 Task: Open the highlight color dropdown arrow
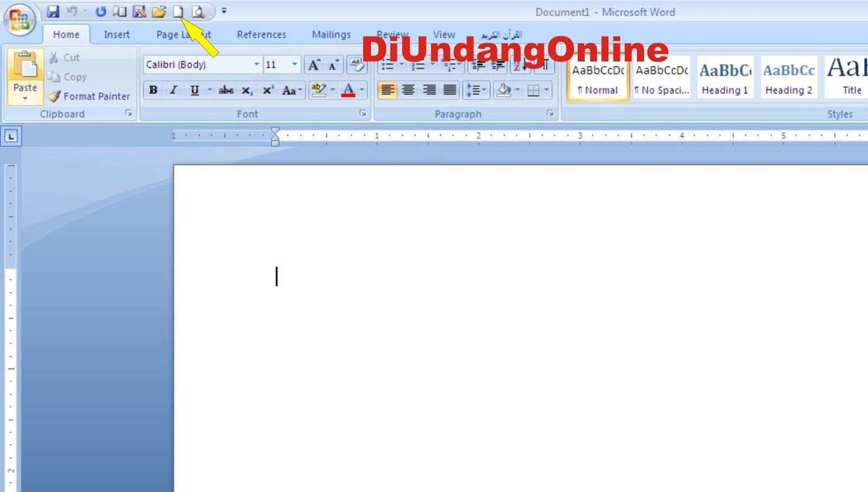point(333,90)
